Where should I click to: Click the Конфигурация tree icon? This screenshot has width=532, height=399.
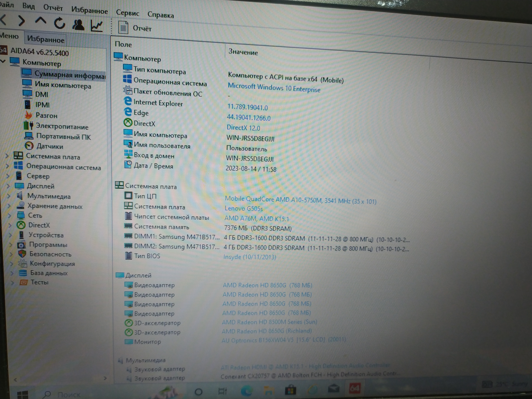23,263
